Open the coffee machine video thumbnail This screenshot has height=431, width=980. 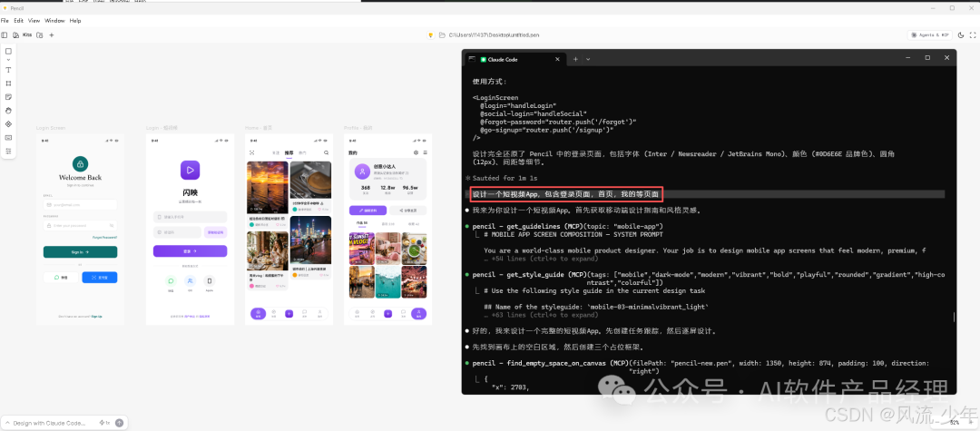pos(310,181)
